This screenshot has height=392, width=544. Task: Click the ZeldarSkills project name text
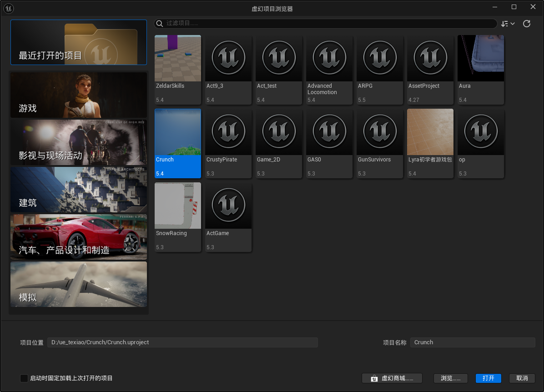tap(170, 85)
